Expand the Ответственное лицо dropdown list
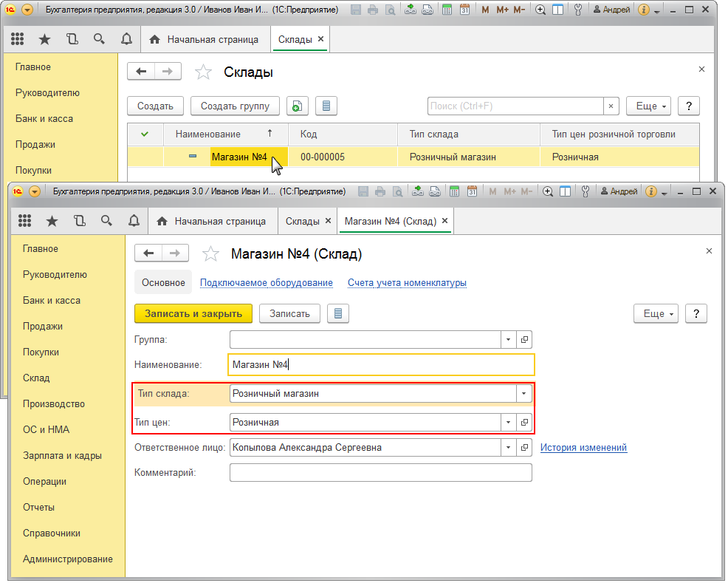 click(508, 448)
